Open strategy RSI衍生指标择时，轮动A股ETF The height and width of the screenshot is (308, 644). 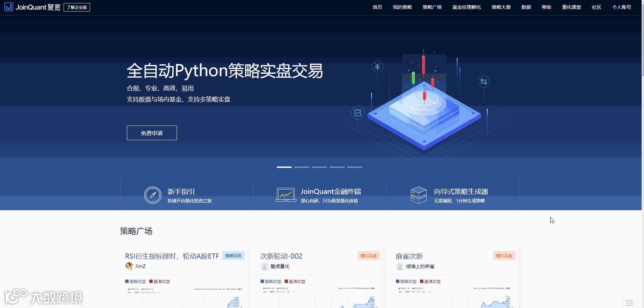pos(172,256)
